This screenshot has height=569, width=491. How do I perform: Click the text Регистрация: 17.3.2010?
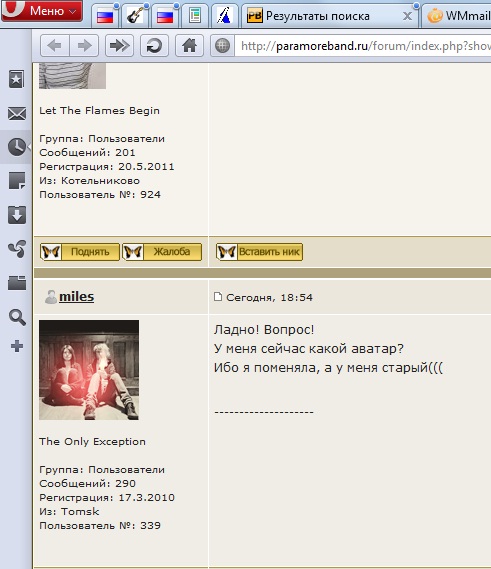[x=107, y=498]
